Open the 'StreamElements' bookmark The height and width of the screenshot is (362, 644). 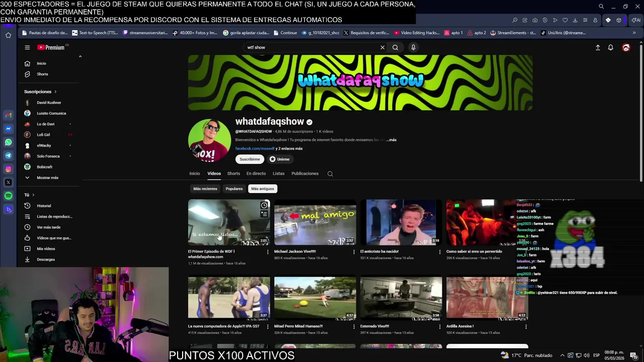tap(513, 33)
